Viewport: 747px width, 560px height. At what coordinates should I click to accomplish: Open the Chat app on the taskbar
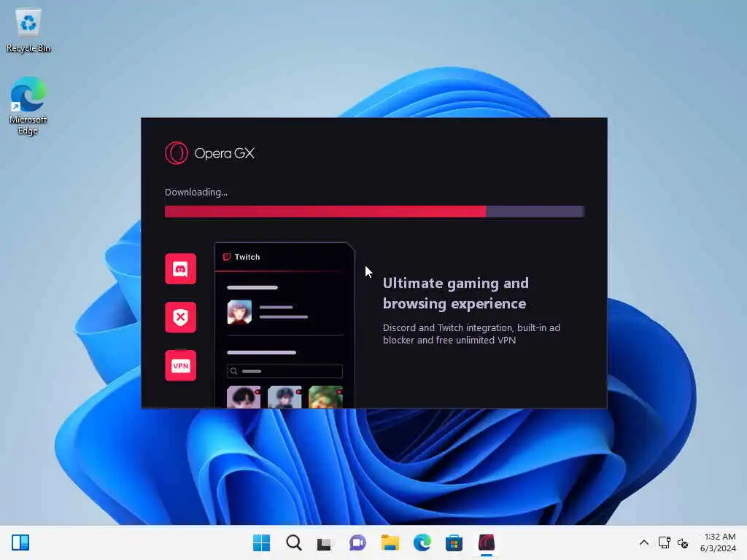pyautogui.click(x=357, y=542)
